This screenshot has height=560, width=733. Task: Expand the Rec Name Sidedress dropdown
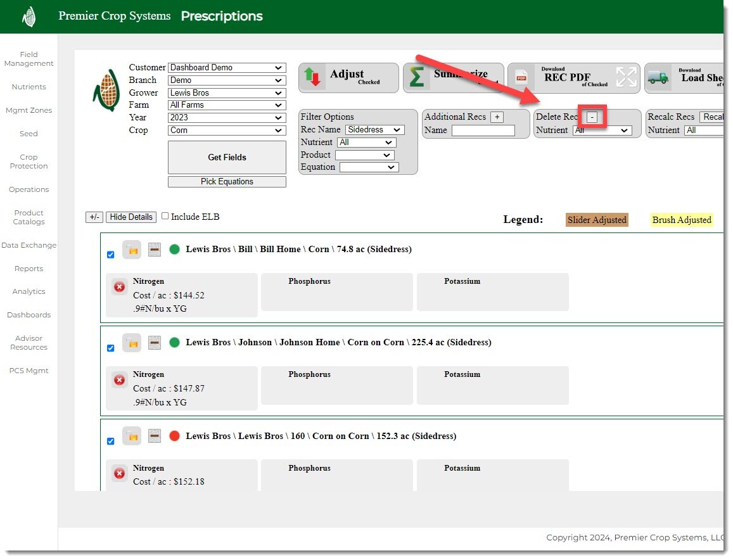(374, 130)
